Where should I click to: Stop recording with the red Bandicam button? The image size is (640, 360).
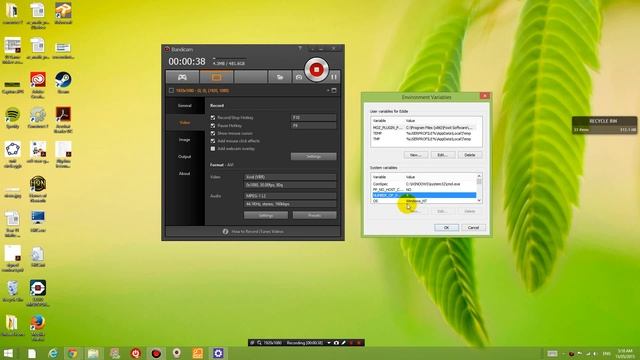(x=316, y=70)
